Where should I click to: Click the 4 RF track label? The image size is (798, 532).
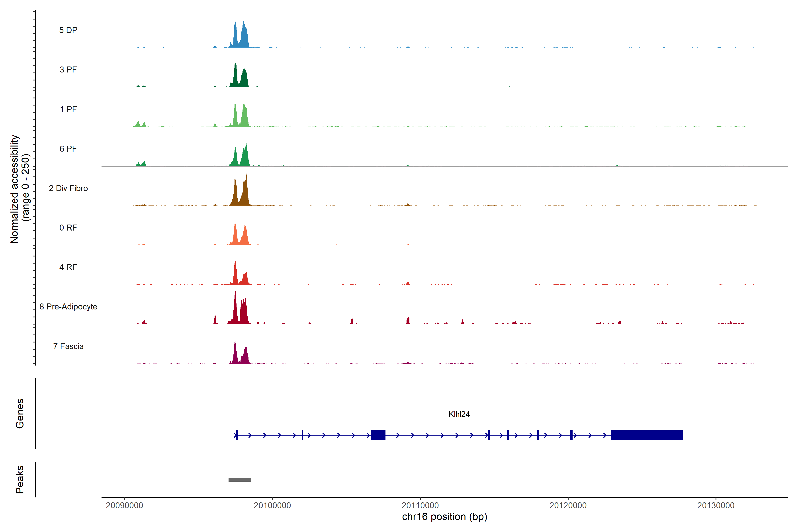coord(68,267)
